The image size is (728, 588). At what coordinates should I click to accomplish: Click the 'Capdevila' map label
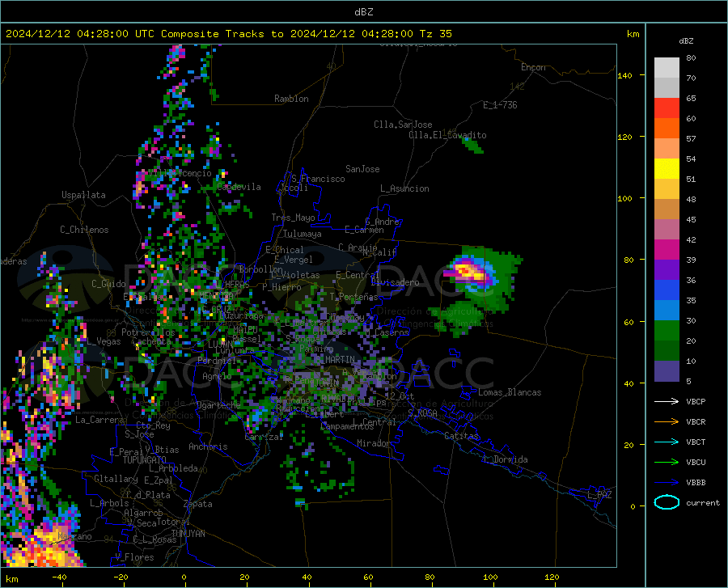tap(239, 187)
